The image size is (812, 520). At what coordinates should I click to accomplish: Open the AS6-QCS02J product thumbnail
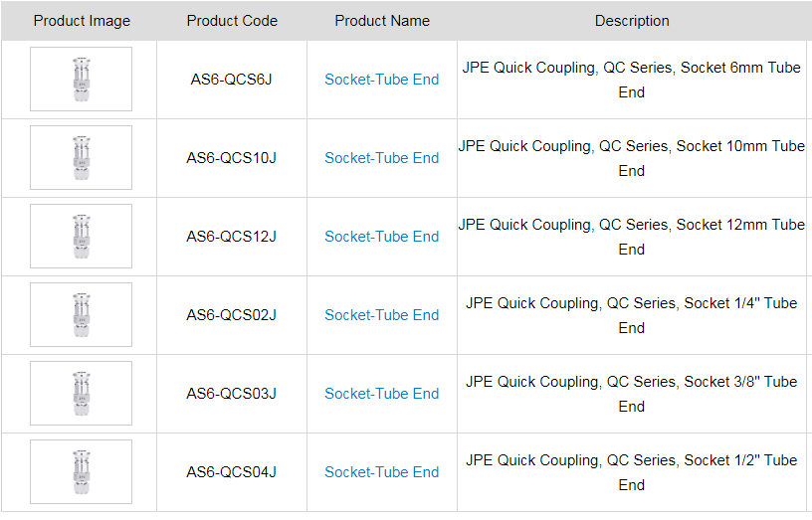pos(81,315)
